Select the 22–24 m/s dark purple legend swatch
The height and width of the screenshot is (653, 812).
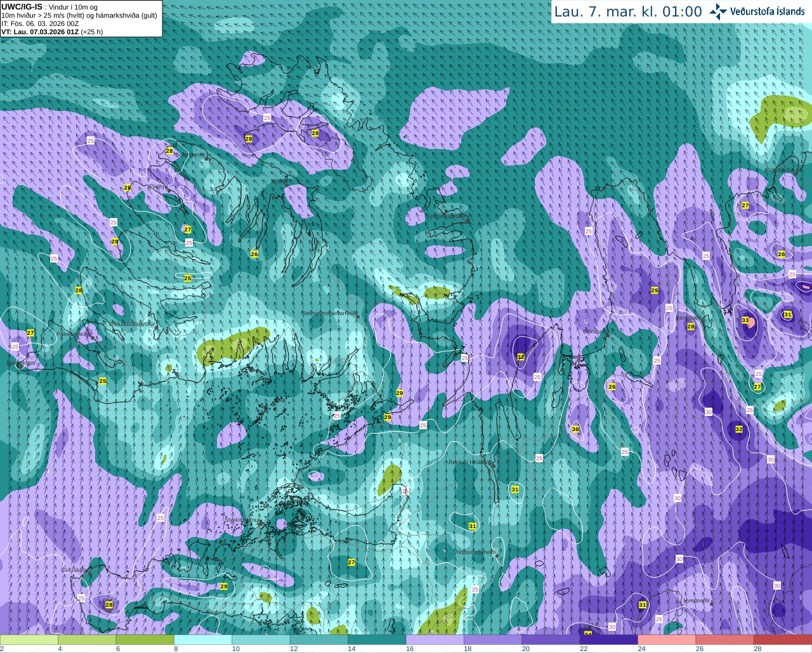[x=608, y=640]
